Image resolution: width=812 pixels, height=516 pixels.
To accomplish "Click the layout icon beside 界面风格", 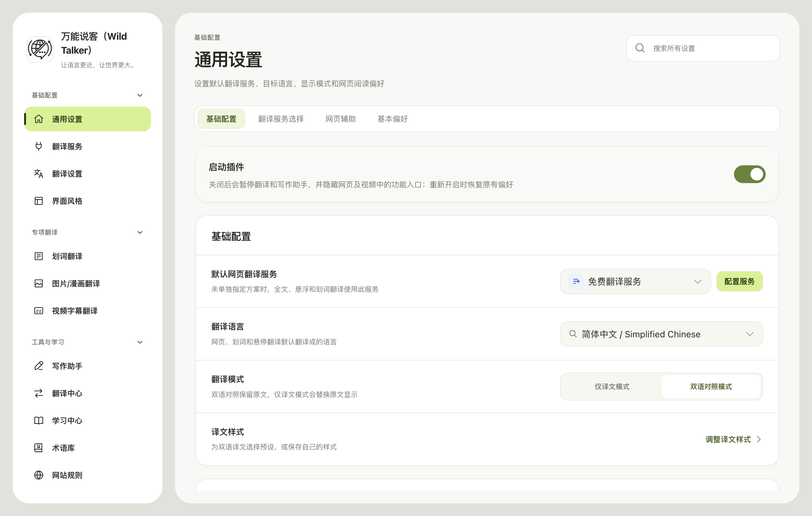I will point(39,201).
